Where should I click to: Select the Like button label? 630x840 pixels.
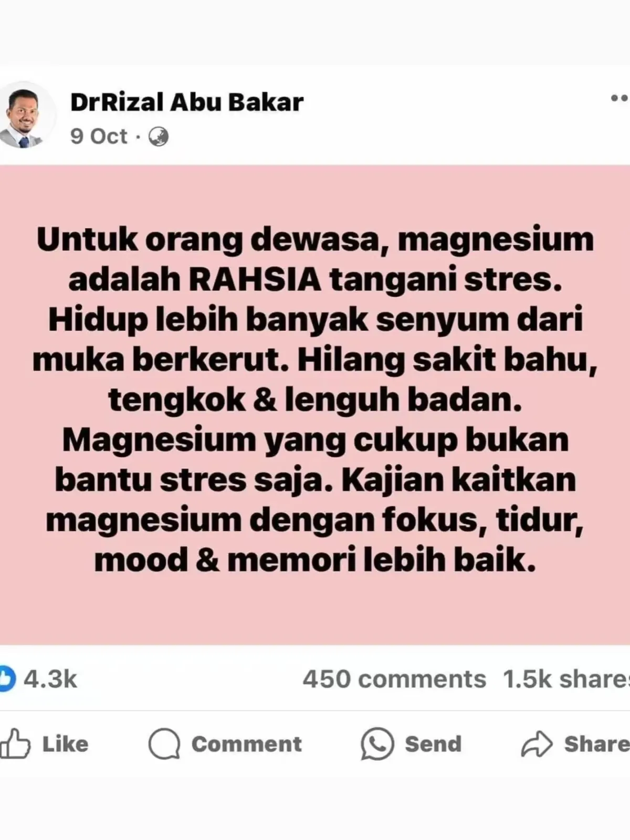tap(65, 744)
